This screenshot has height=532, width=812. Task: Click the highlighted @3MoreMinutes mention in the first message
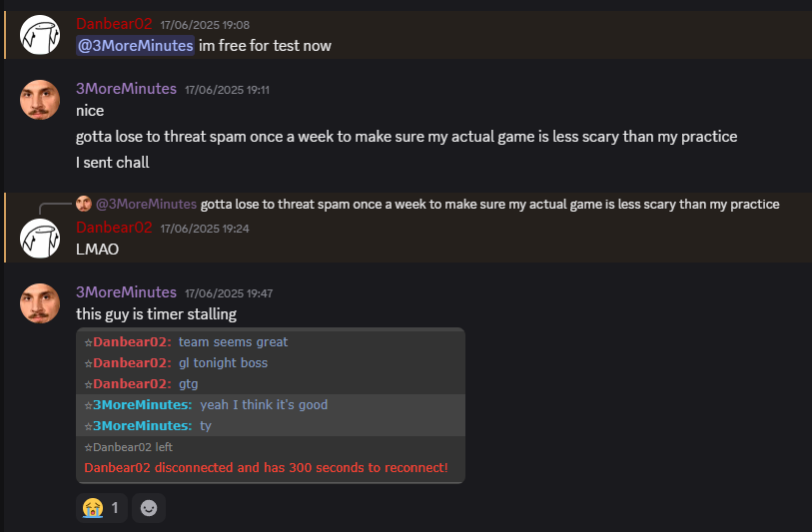coord(135,46)
